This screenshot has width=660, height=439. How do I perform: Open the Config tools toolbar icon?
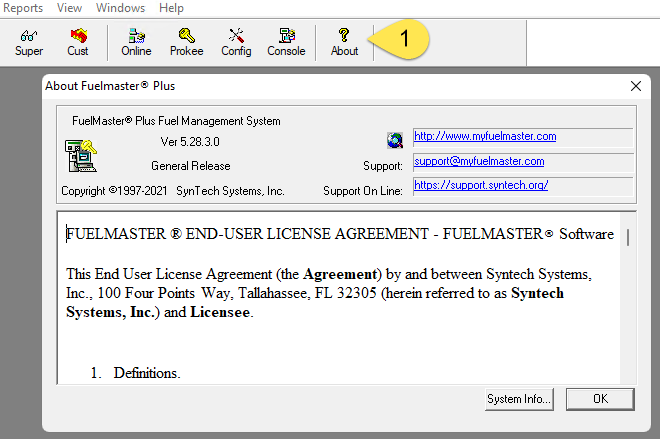pyautogui.click(x=236, y=43)
